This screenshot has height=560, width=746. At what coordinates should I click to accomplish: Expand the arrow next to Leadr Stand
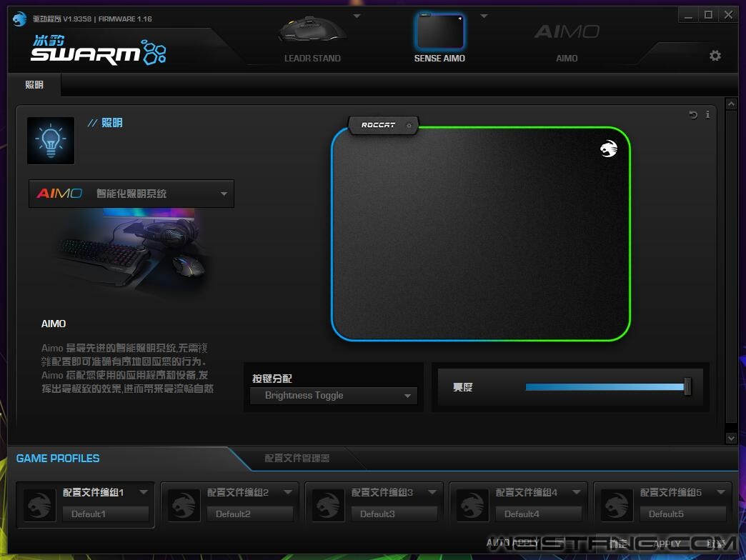[357, 16]
